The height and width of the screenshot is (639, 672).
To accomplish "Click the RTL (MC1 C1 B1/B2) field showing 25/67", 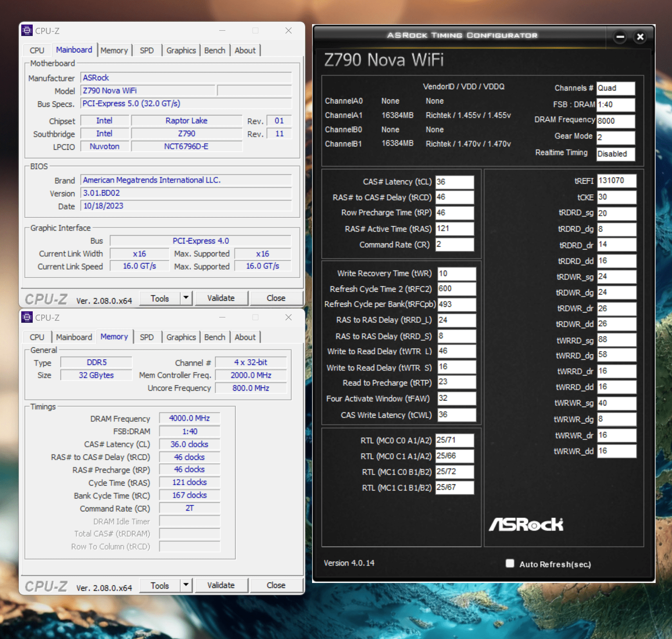I will pos(454,487).
